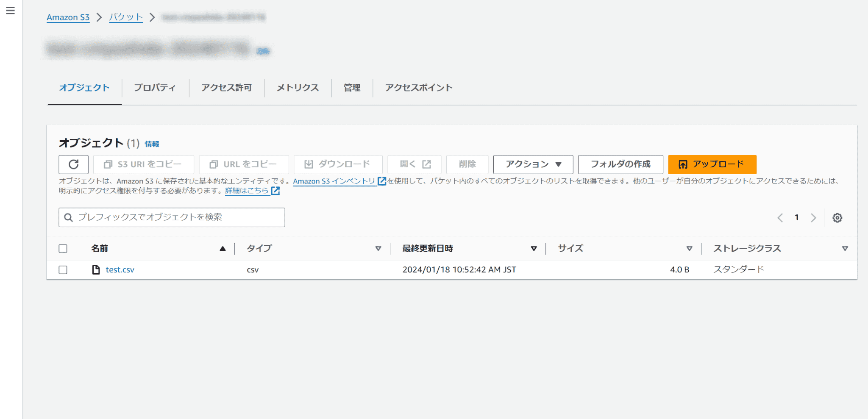Select the test.csv row checkbox
Viewport: 868px width, 419px height.
63,269
